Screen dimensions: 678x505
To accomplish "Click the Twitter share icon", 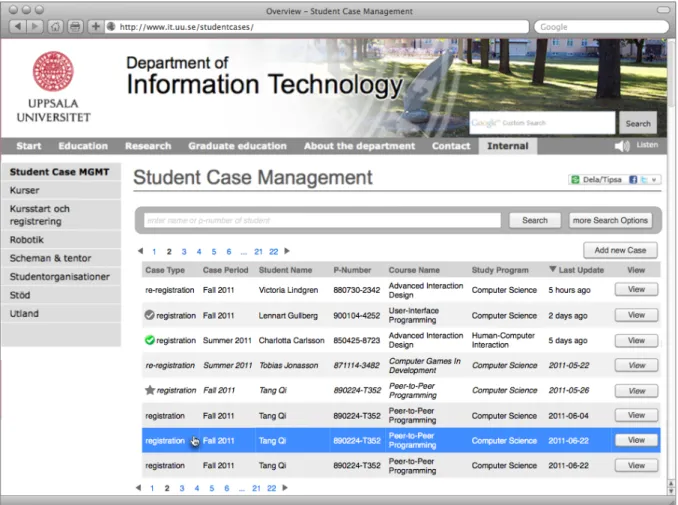I will point(644,179).
